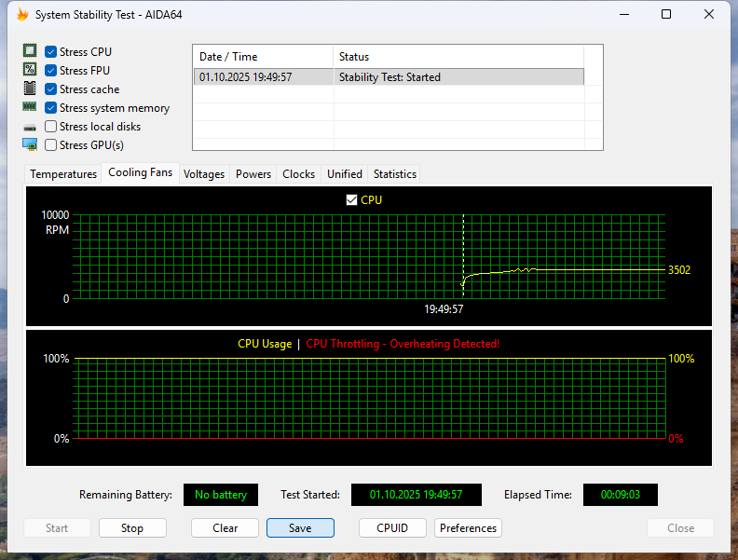
Task: Click the Clear button
Action: coord(225,528)
